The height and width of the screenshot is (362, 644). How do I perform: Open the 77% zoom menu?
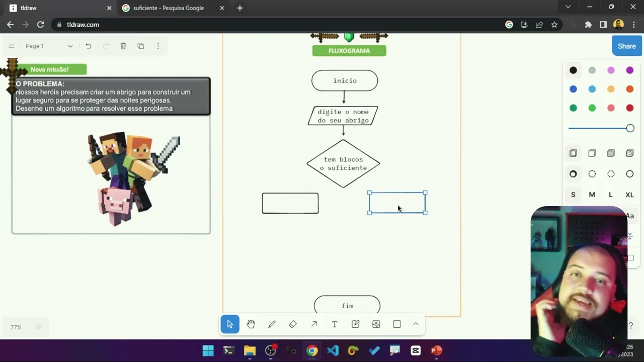(16, 327)
